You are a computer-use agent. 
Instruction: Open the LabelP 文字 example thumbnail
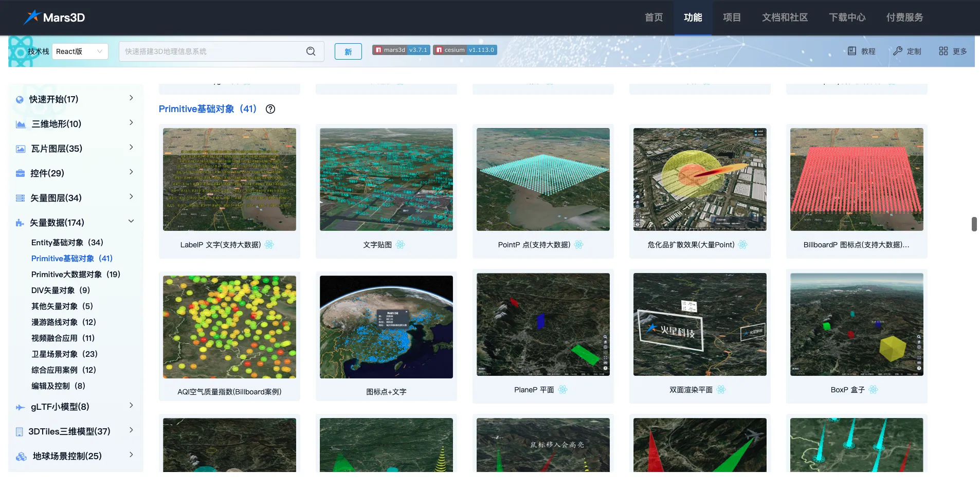pos(229,179)
